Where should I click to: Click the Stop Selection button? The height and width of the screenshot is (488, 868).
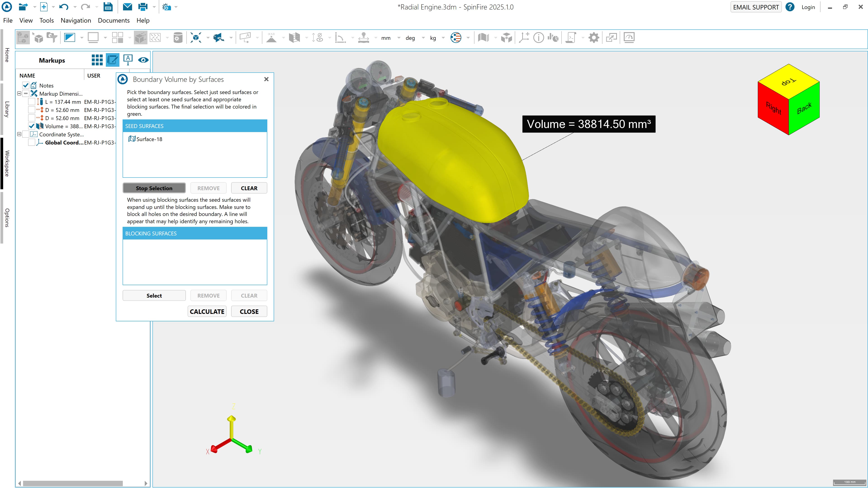coord(154,188)
